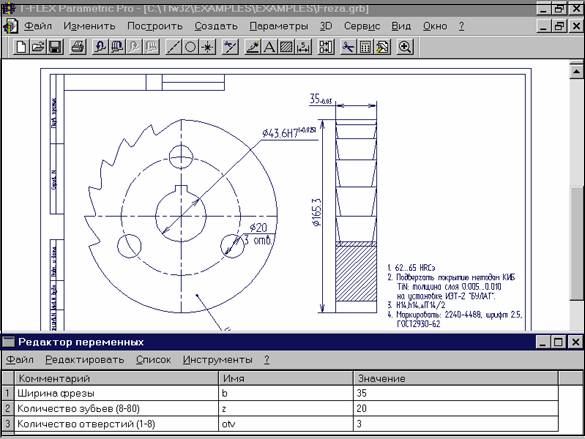The width and height of the screenshot is (585, 439).
Task: Maximize the Редактор переменных window
Action: click(559, 342)
